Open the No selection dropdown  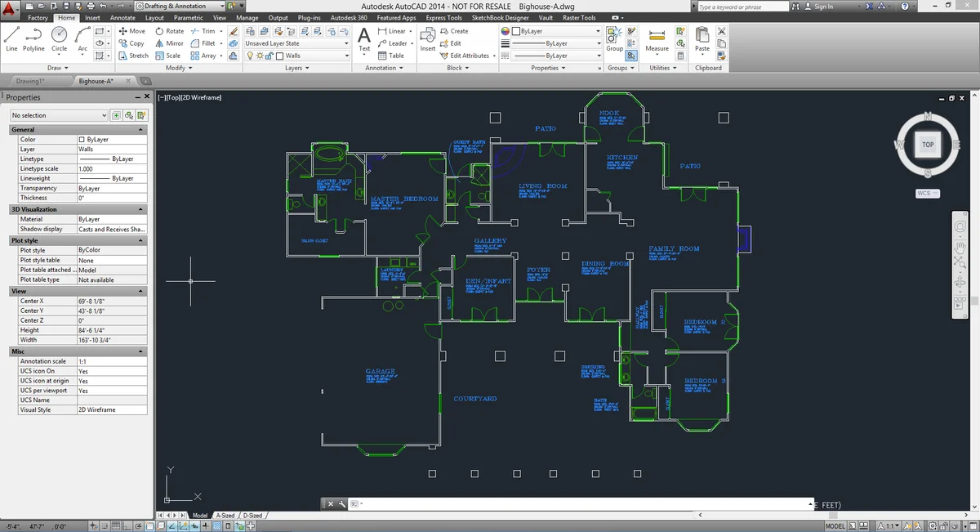pos(58,115)
